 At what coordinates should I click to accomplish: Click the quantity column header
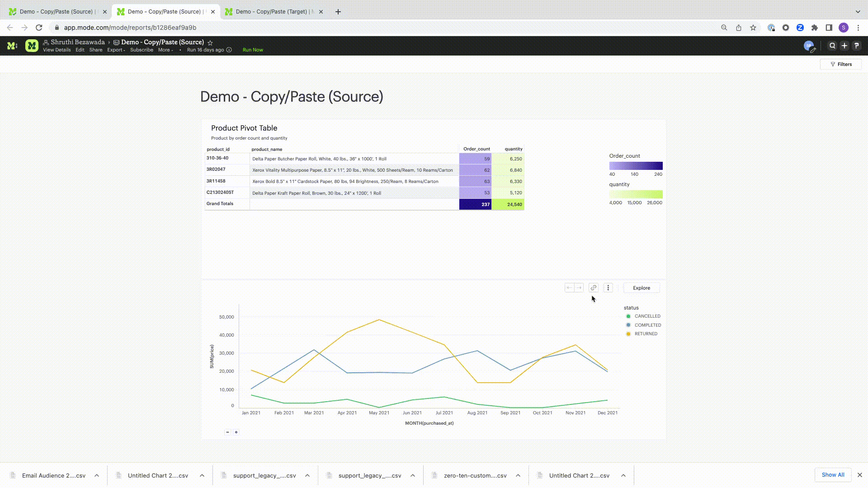coord(514,149)
